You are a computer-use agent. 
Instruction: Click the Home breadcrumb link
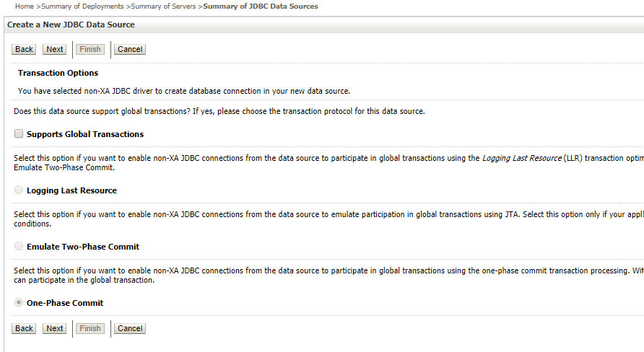tap(25, 6)
